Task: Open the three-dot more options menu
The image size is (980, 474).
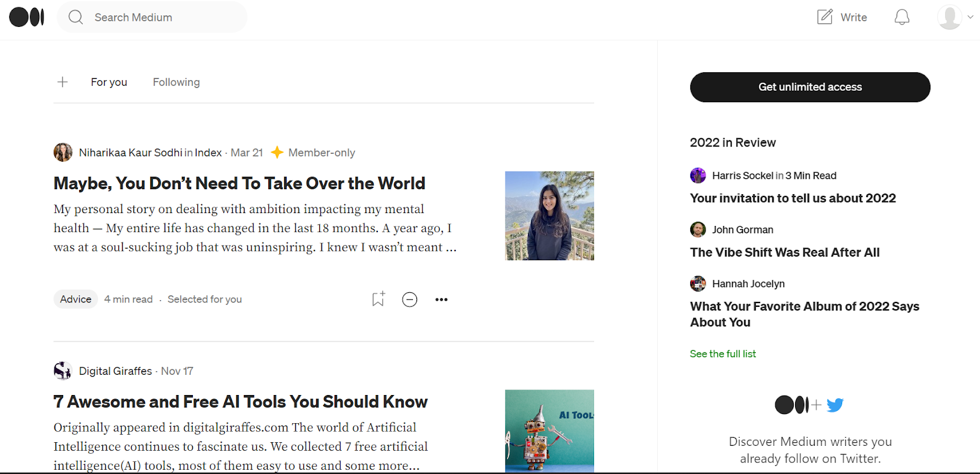Action: click(442, 299)
